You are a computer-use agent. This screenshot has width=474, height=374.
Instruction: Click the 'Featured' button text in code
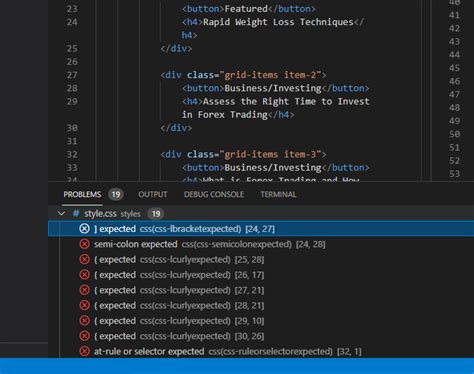pos(246,9)
